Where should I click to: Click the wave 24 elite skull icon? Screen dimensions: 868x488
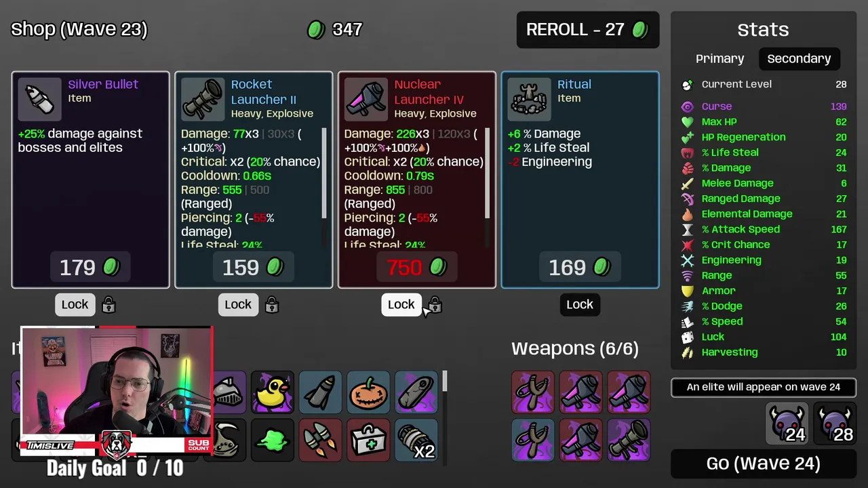tap(787, 423)
